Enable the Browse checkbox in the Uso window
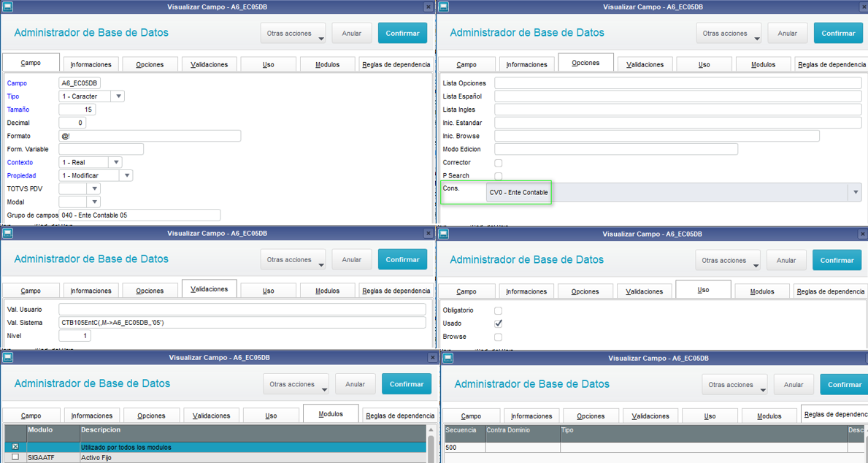 [x=498, y=337]
